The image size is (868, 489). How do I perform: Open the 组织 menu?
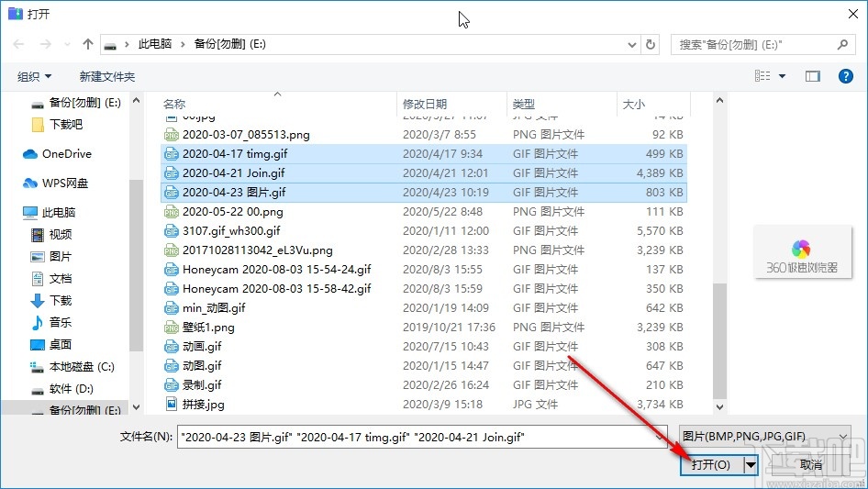tap(34, 76)
